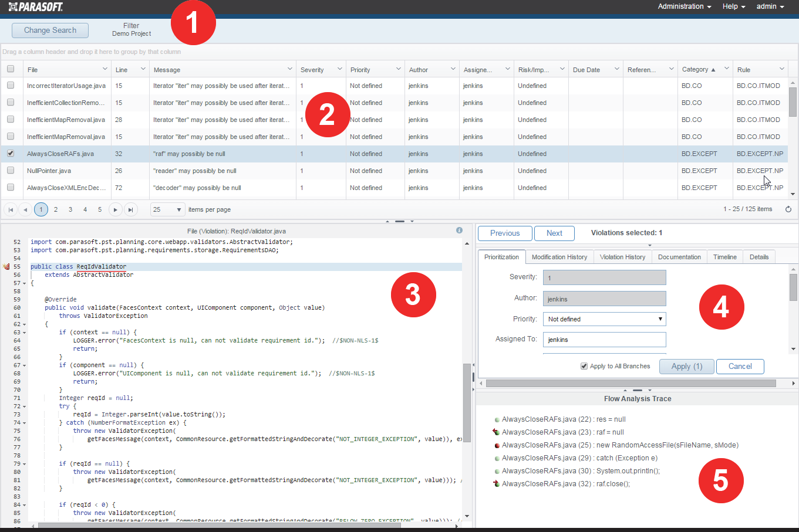799x532 pixels.
Task: Click the "decoder" may possibly be null message
Action: point(197,188)
